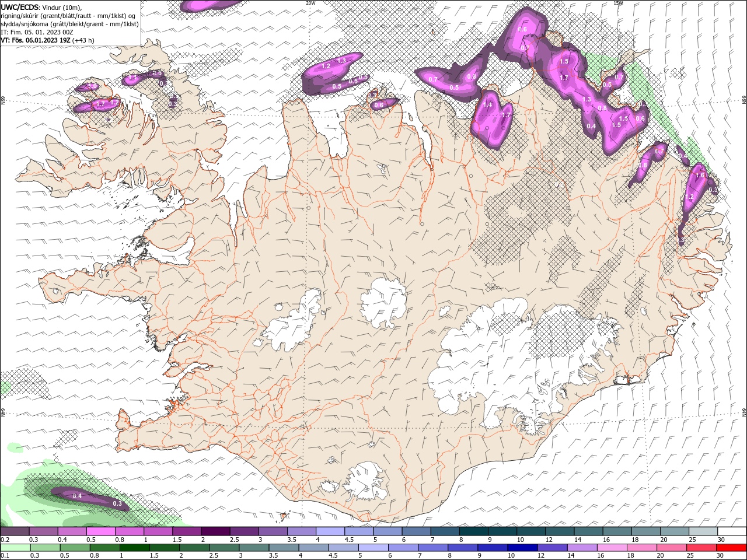Screen dimensions: 747x560
Task: Click the '(+43 h)' forecast offset
Action: [83, 40]
